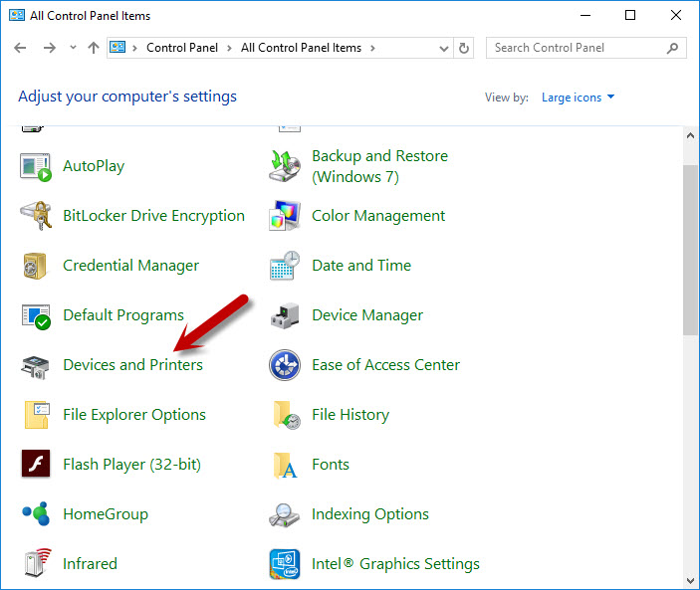The height and width of the screenshot is (590, 700).
Task: Open the Fonts link
Action: [x=331, y=465]
